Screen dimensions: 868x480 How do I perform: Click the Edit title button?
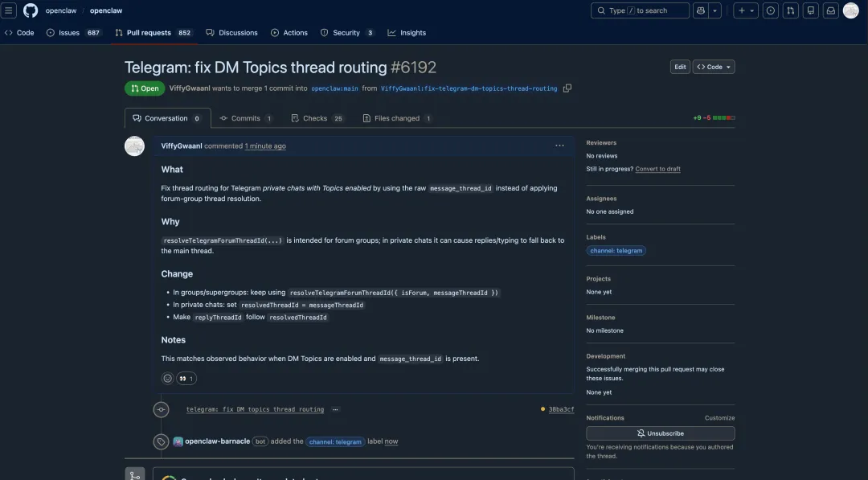(680, 67)
